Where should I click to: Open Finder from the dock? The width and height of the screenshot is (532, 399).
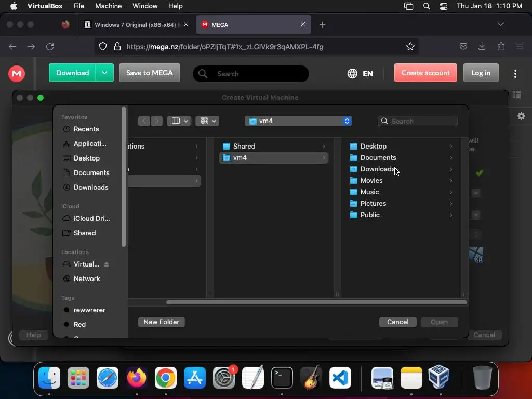pos(49,377)
